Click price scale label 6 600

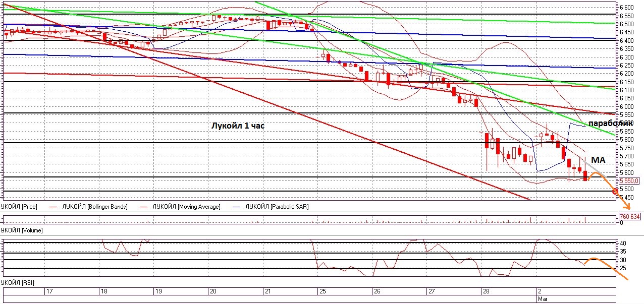coord(626,8)
